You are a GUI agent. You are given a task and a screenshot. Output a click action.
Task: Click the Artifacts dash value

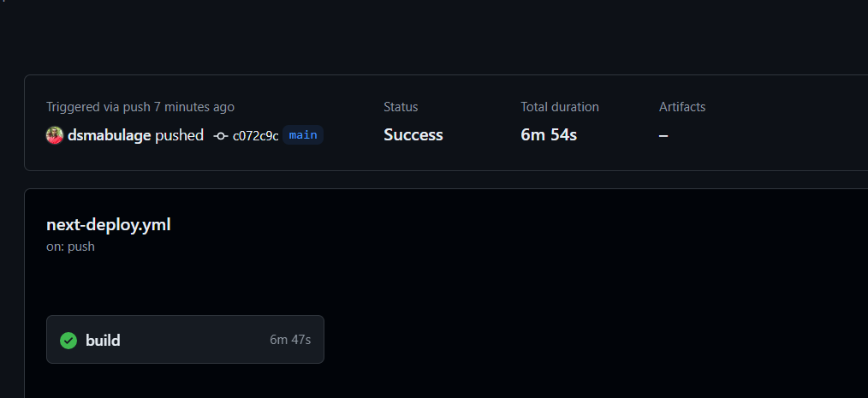tap(663, 135)
